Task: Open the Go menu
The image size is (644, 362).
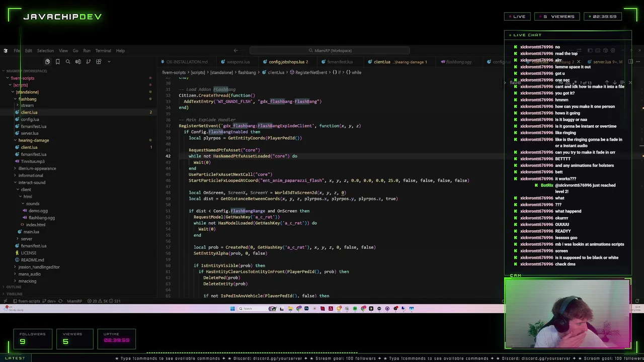Action: click(x=75, y=50)
